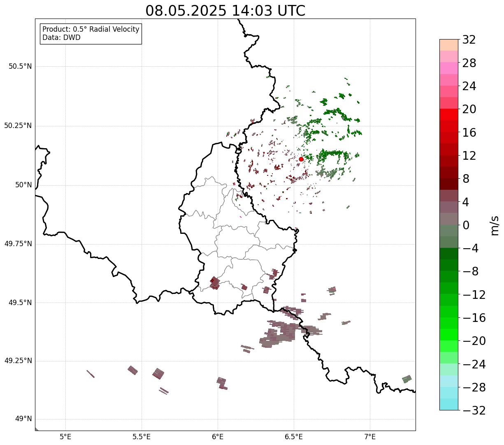The image size is (504, 445).
Task: Click the red radar site dot
Action: click(x=301, y=159)
